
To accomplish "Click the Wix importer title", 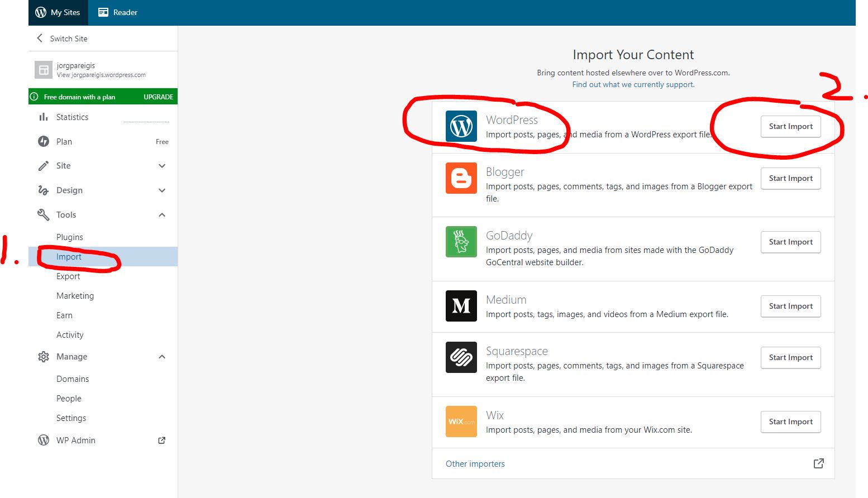I will [495, 415].
